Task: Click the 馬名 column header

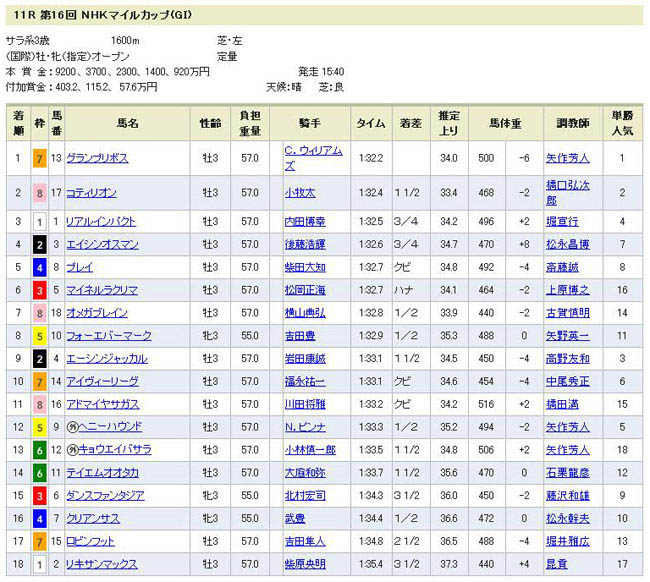Action: (127, 123)
